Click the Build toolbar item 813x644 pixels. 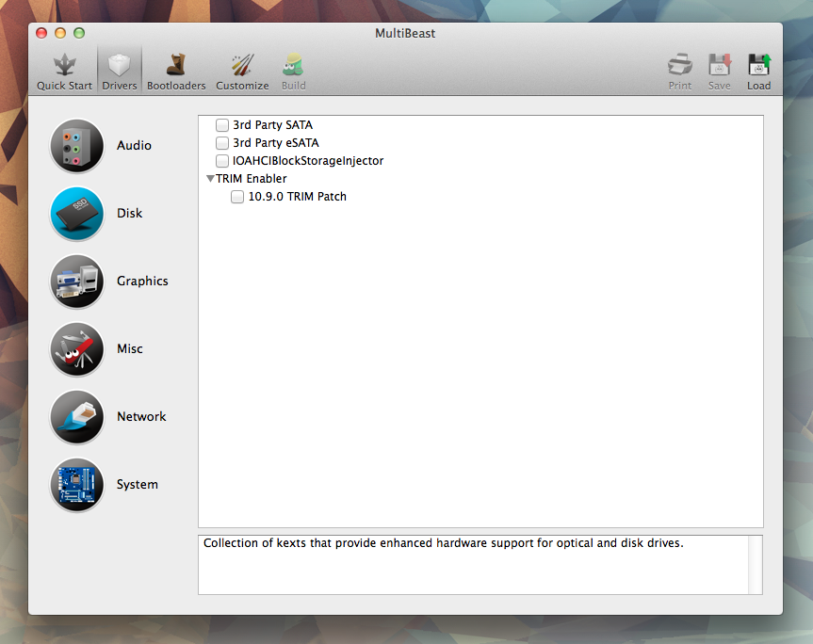click(x=293, y=66)
